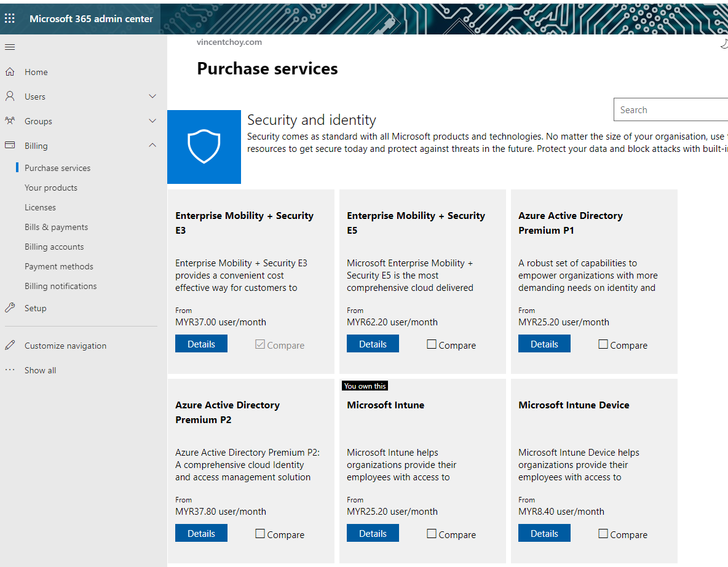This screenshot has width=728, height=567.
Task: Expand the Users menu chevron
Action: coord(152,96)
